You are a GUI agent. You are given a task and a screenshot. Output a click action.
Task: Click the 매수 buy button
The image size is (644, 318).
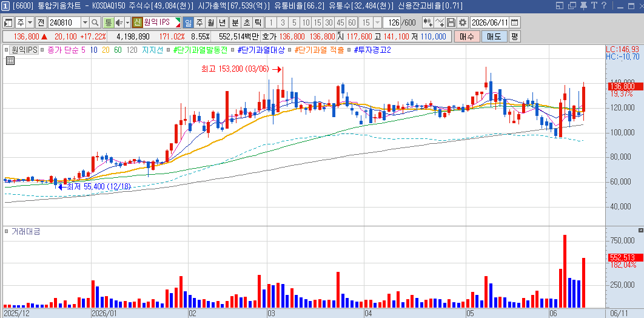(466, 36)
